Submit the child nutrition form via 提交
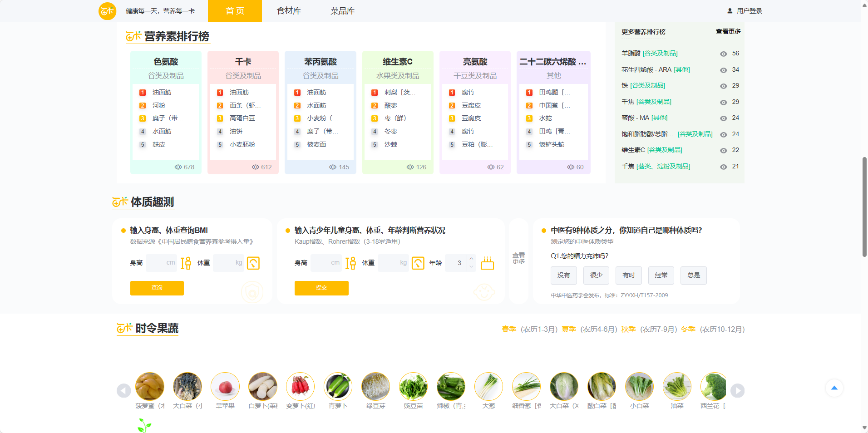This screenshot has width=868, height=433. click(x=321, y=288)
